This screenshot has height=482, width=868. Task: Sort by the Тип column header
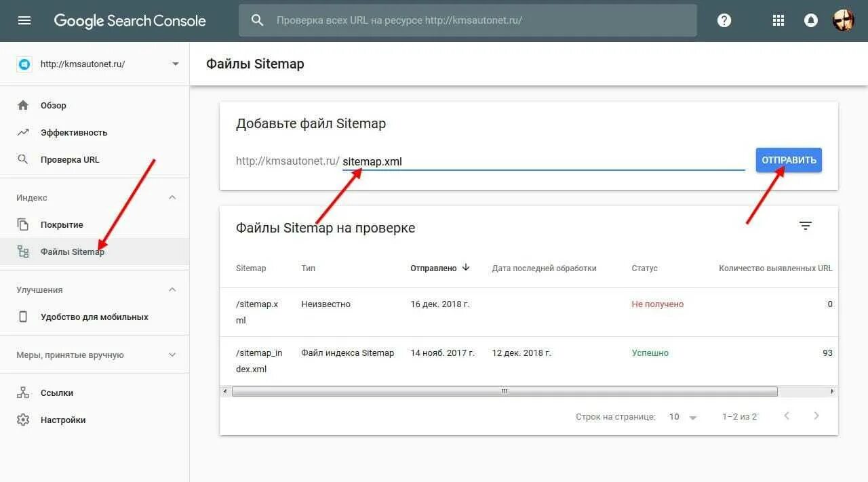click(309, 268)
